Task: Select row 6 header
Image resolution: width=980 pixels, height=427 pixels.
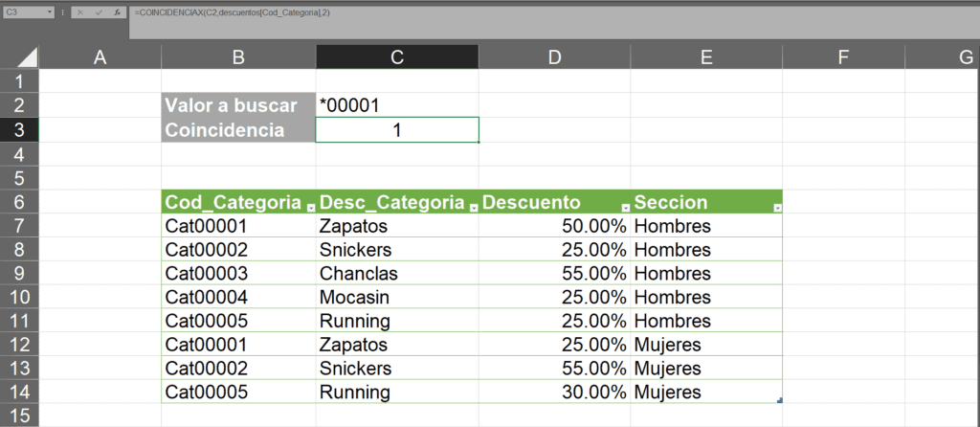Action: 19,202
